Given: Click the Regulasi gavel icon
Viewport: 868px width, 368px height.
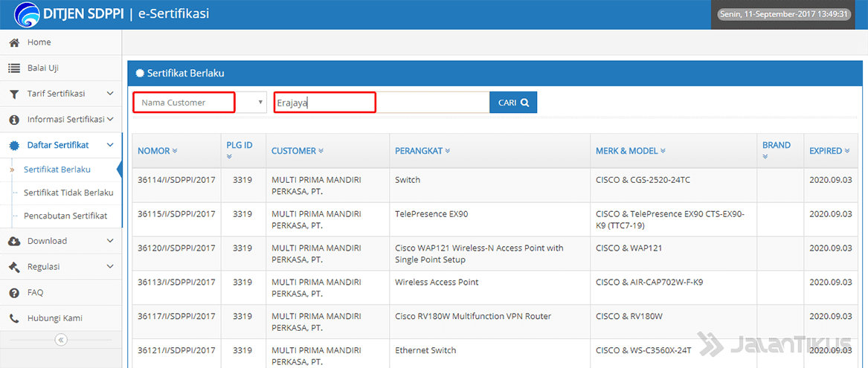Looking at the screenshot, I should coord(14,267).
